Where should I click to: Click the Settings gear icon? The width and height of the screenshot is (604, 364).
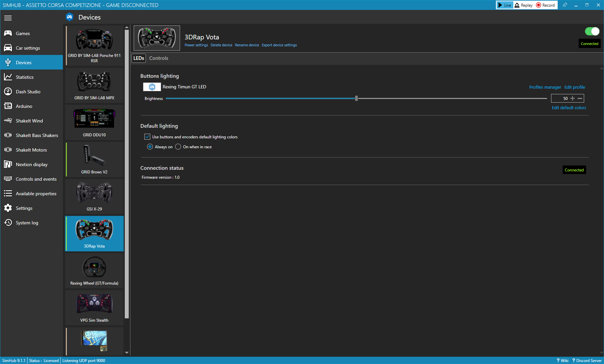[8, 208]
